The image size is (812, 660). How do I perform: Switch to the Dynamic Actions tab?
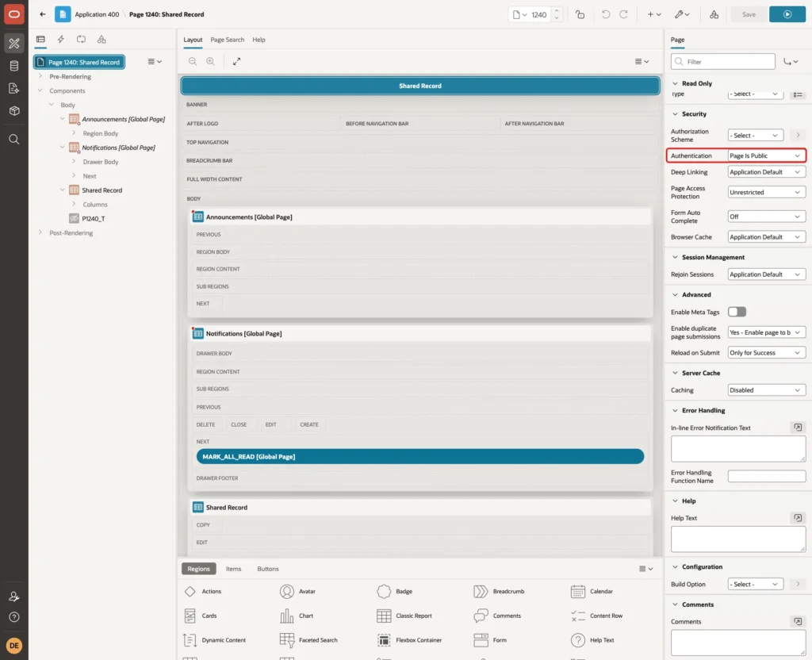(60, 40)
